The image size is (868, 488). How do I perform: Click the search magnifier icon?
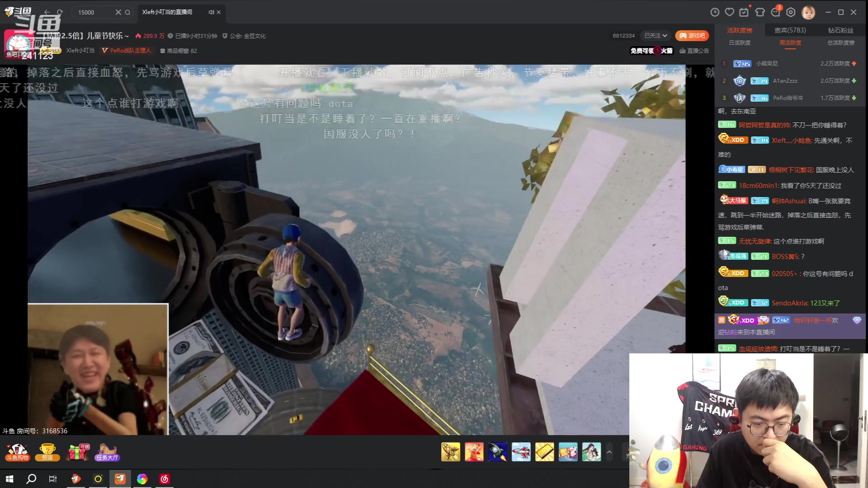tap(127, 12)
